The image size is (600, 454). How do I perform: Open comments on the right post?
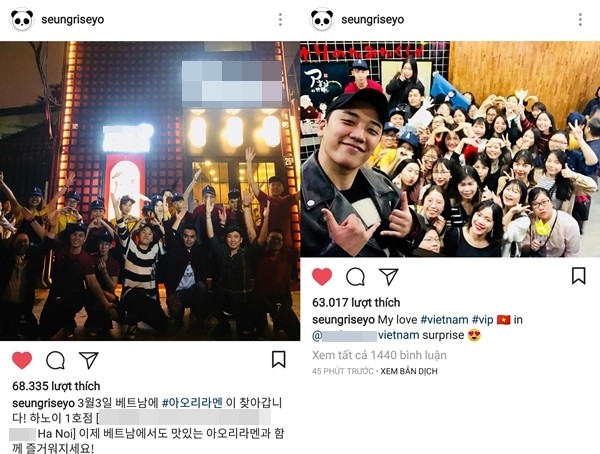click(355, 276)
